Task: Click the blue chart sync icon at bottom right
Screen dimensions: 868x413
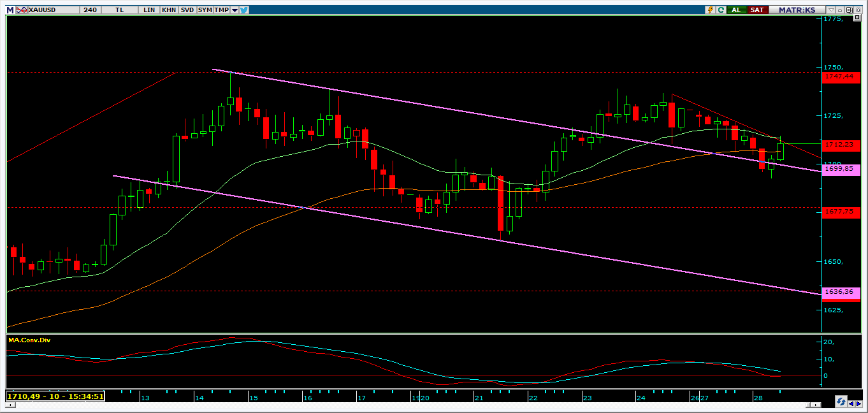Action: [x=841, y=402]
